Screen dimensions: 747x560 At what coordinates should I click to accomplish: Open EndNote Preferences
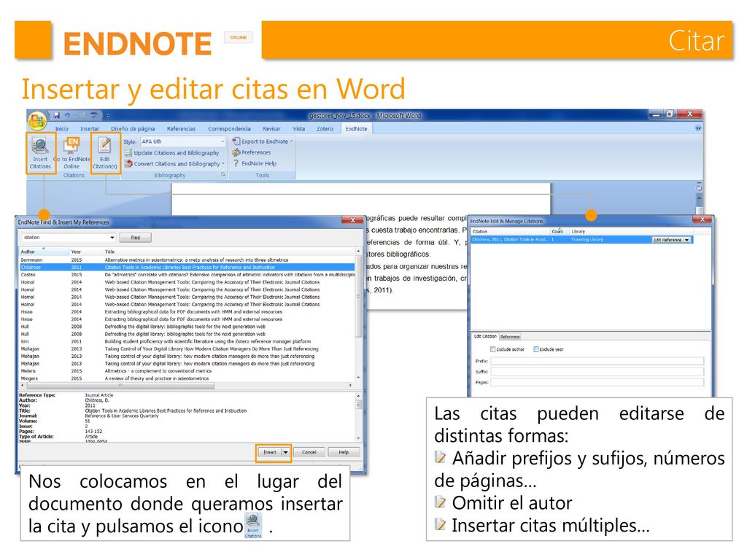point(251,152)
